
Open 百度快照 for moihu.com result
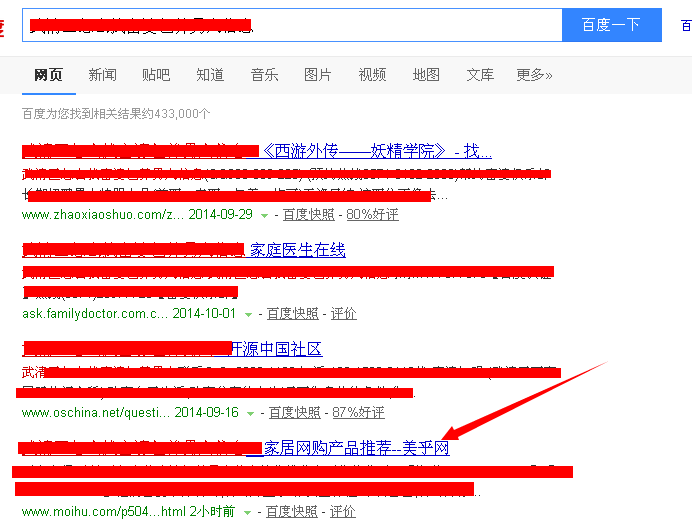pyautogui.click(x=292, y=511)
